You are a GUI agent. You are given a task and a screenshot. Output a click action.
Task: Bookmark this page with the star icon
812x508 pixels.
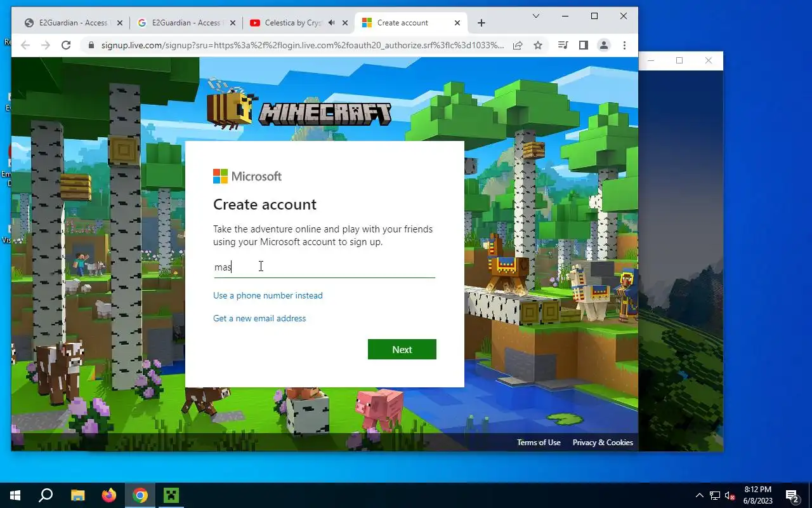pos(538,45)
